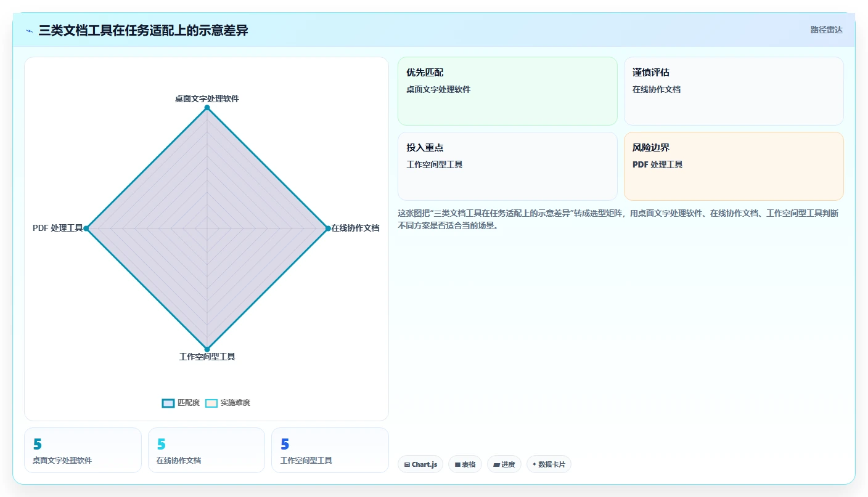This screenshot has height=497, width=868.
Task: Click the title 三类文档工具在任务适配上的示意差异
Action: (x=143, y=30)
